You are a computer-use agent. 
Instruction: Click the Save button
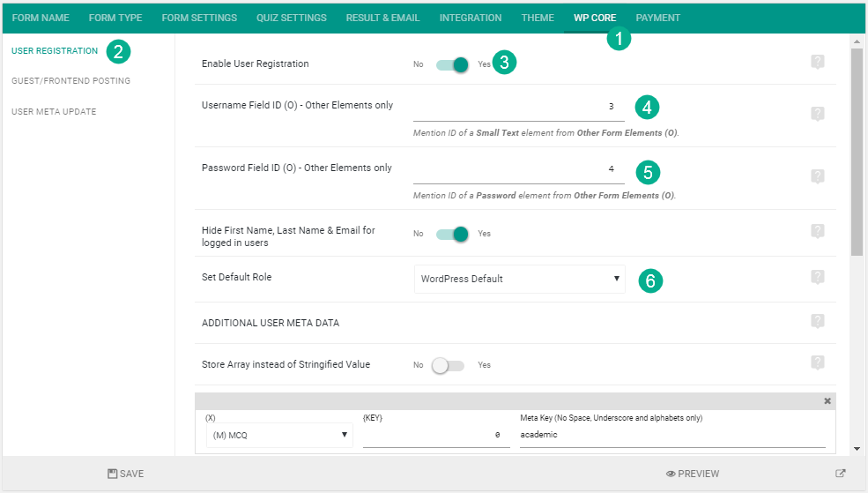pos(125,474)
